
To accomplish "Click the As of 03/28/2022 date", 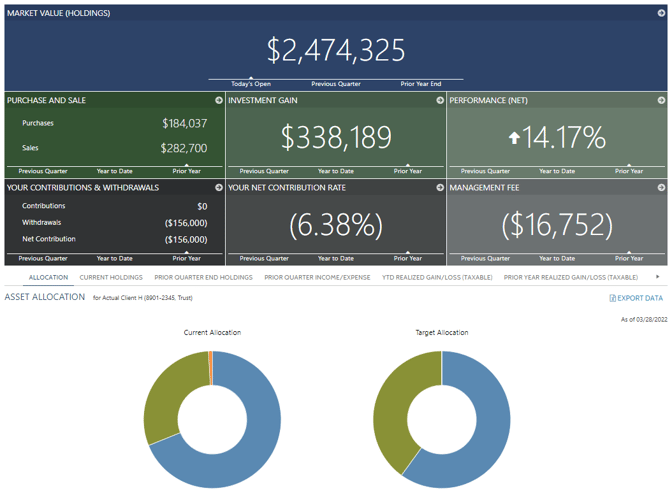I will [644, 319].
